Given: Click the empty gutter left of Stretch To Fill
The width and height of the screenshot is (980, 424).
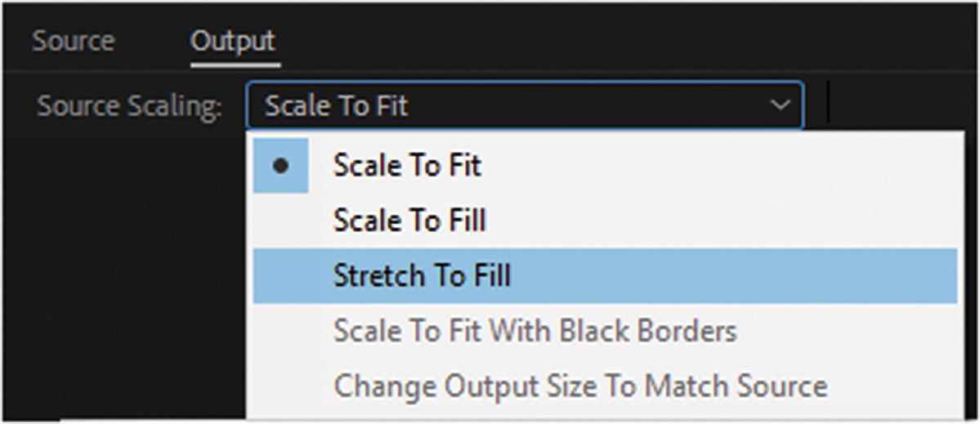Looking at the screenshot, I should point(280,276).
